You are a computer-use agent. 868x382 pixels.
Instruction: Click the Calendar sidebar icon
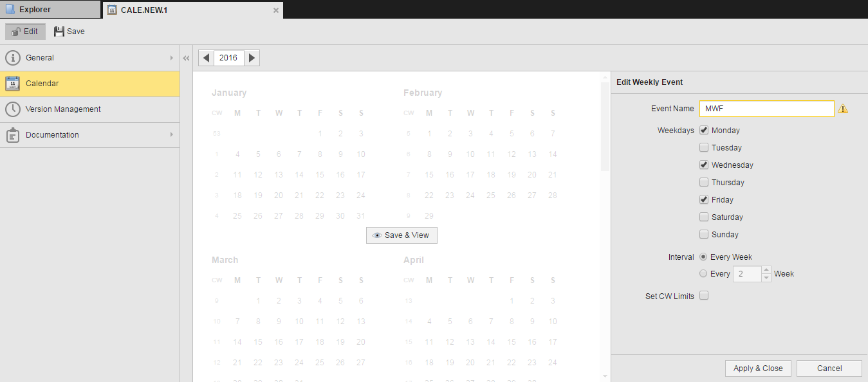tap(13, 84)
